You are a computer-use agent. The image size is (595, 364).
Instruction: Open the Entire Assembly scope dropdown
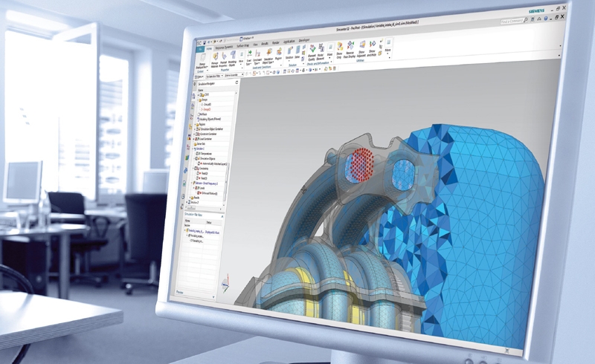click(x=234, y=75)
